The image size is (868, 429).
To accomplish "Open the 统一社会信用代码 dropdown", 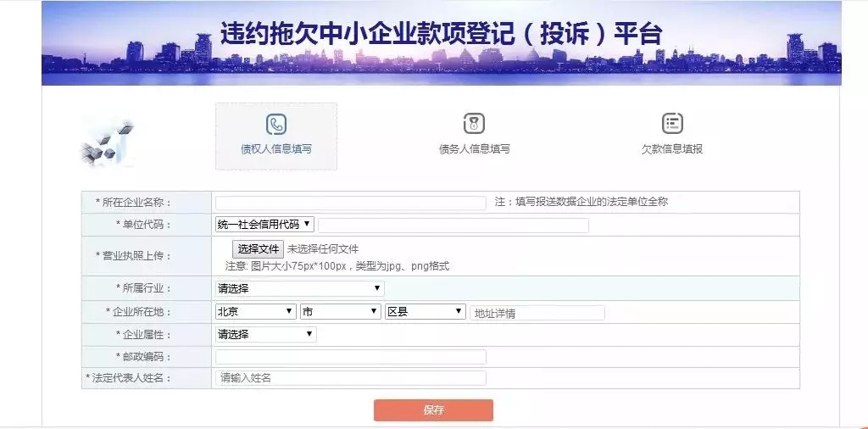I will pos(264,225).
